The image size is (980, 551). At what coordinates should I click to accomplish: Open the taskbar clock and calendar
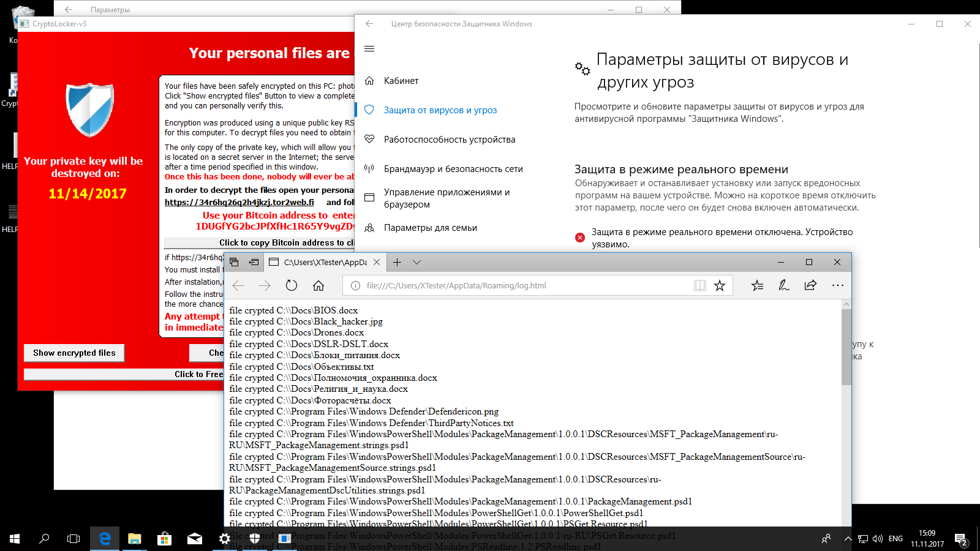(927, 539)
